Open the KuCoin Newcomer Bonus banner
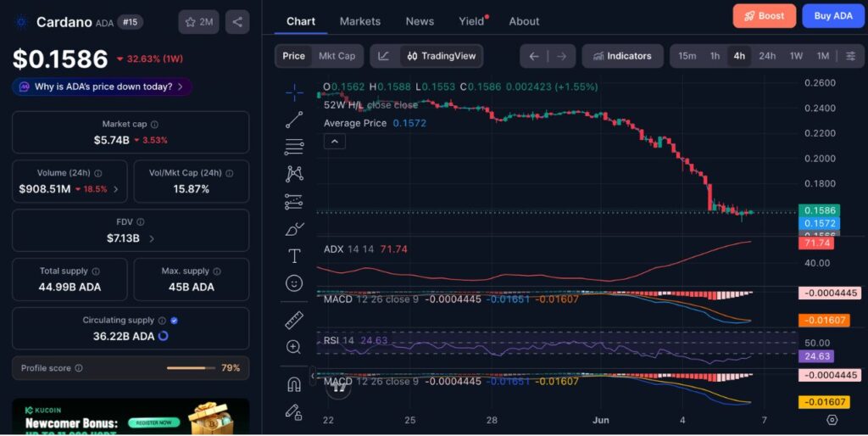This screenshot has height=436, width=868. coord(131,416)
